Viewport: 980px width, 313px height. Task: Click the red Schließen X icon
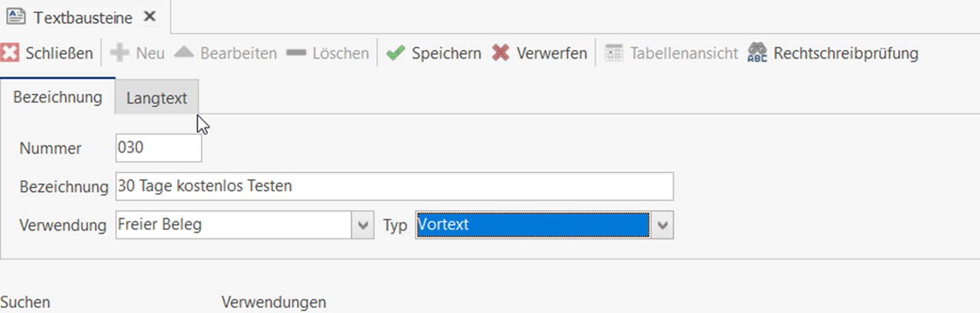[x=10, y=53]
